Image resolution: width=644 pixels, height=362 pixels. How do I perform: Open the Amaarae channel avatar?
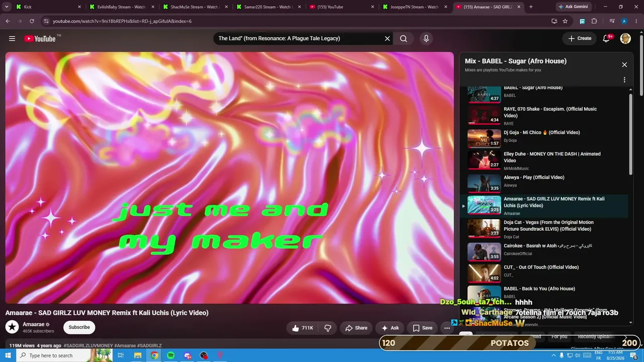[x=12, y=327]
